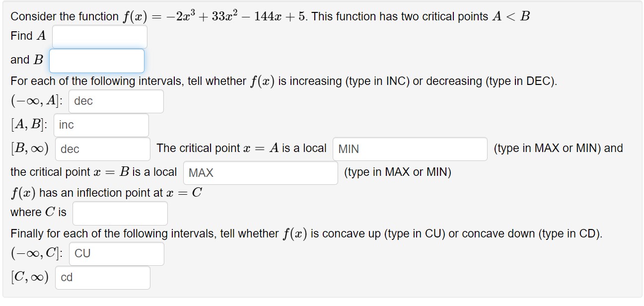
Task: Click the cd answer for interval [C, ∞)
Action: (102, 277)
